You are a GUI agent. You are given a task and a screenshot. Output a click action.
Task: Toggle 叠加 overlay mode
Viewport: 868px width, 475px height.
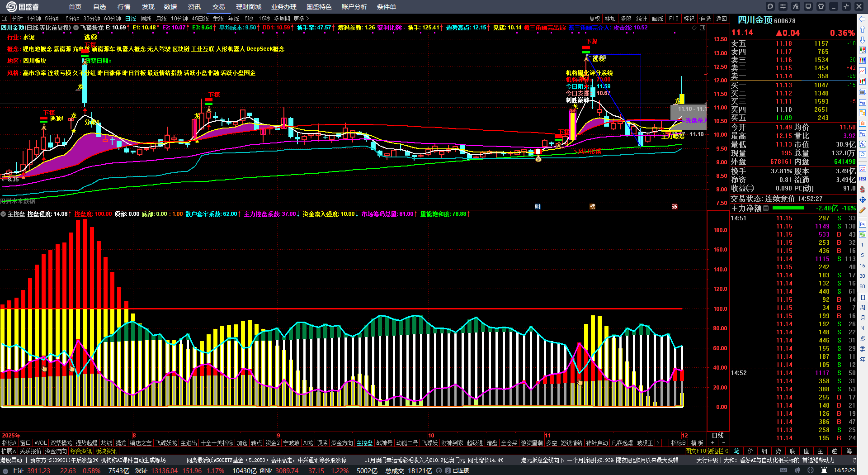(x=610, y=19)
